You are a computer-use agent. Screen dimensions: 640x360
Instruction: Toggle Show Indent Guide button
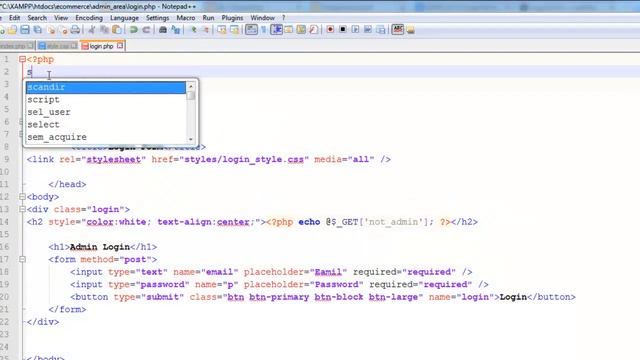tap(276, 29)
